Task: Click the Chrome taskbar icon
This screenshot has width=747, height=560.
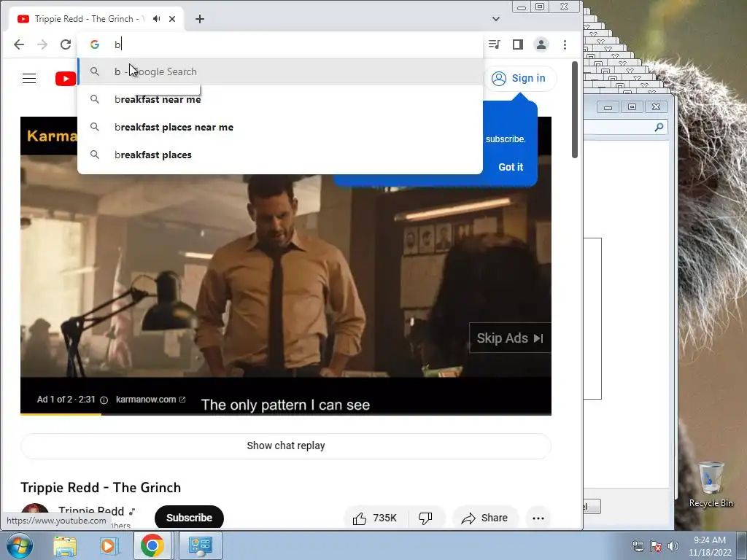Action: click(152, 545)
